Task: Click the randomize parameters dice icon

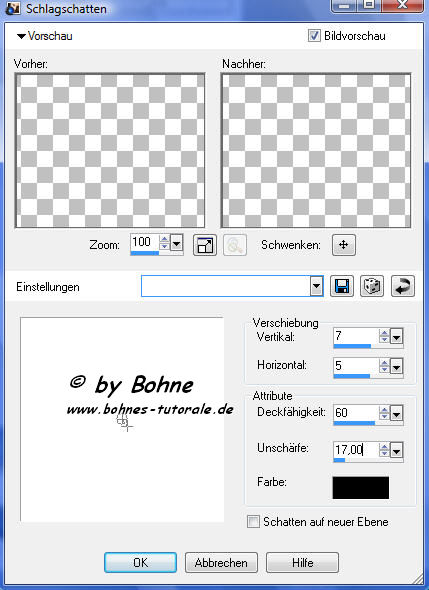Action: click(372, 286)
